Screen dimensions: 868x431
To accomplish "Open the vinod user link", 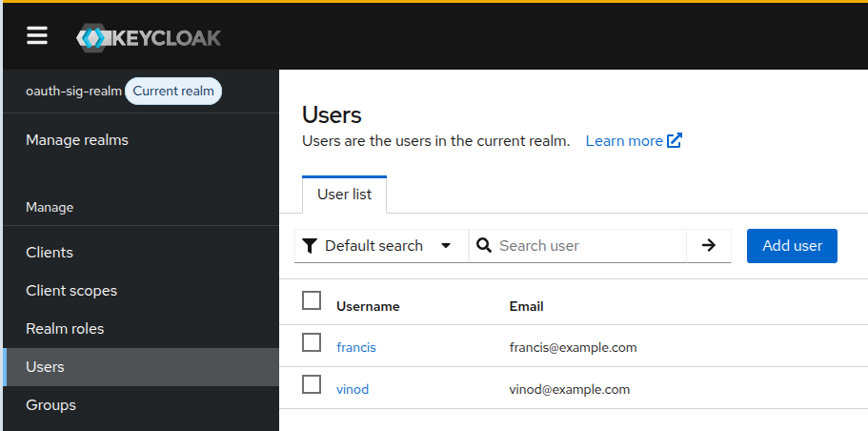I will pyautogui.click(x=353, y=389).
